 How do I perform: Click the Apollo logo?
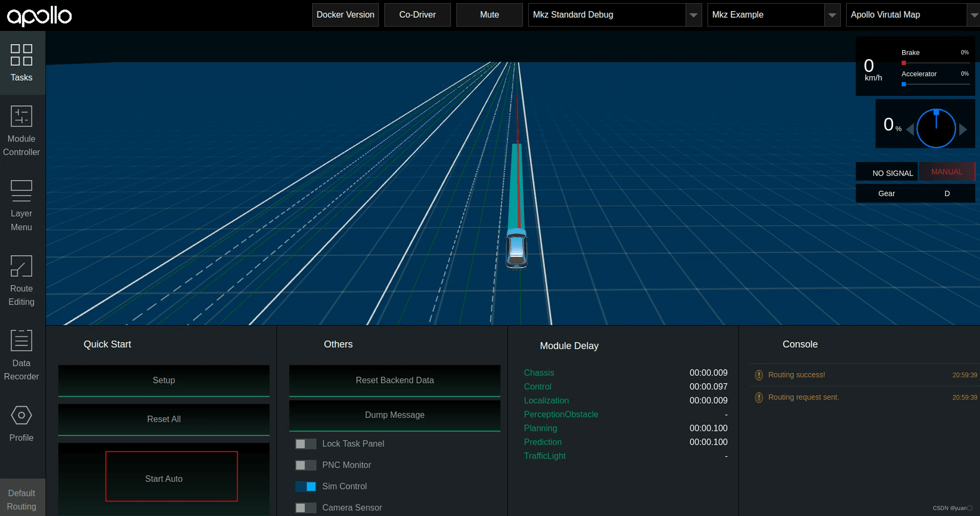[40, 16]
